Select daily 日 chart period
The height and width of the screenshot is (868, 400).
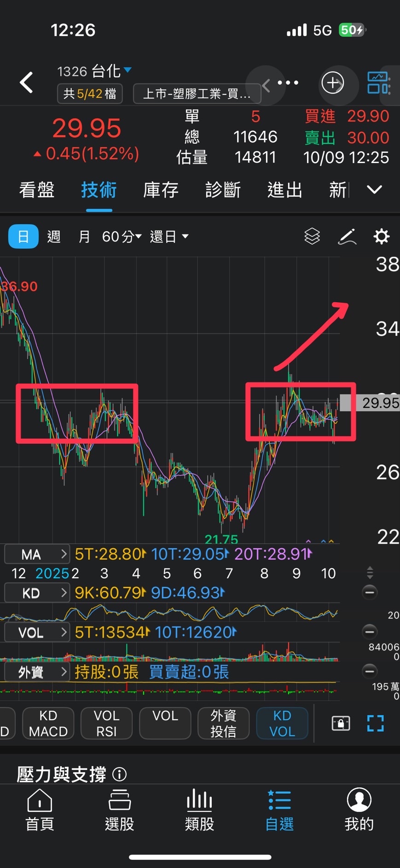[x=23, y=236]
